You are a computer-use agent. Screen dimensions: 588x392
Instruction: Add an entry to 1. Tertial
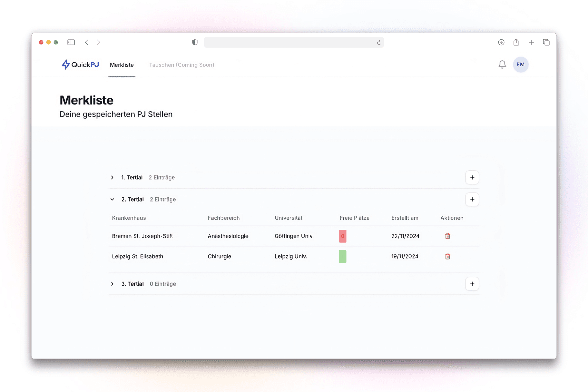pyautogui.click(x=472, y=177)
